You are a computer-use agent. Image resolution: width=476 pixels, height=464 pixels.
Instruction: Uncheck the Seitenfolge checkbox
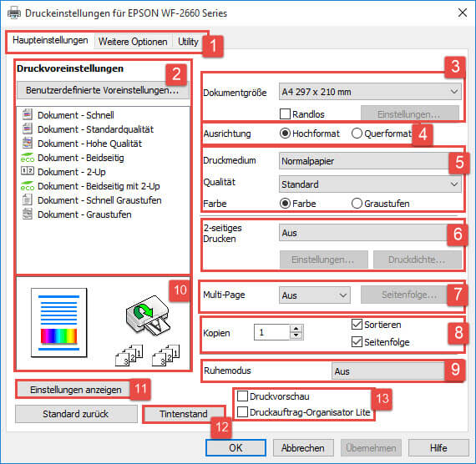tap(357, 342)
